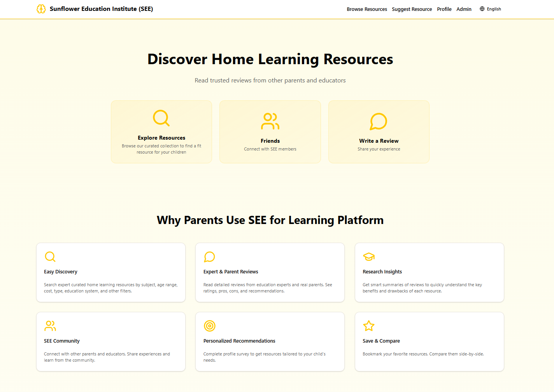This screenshot has height=392, width=554.
Task: Open the Profile nav item
Action: pyautogui.click(x=444, y=9)
